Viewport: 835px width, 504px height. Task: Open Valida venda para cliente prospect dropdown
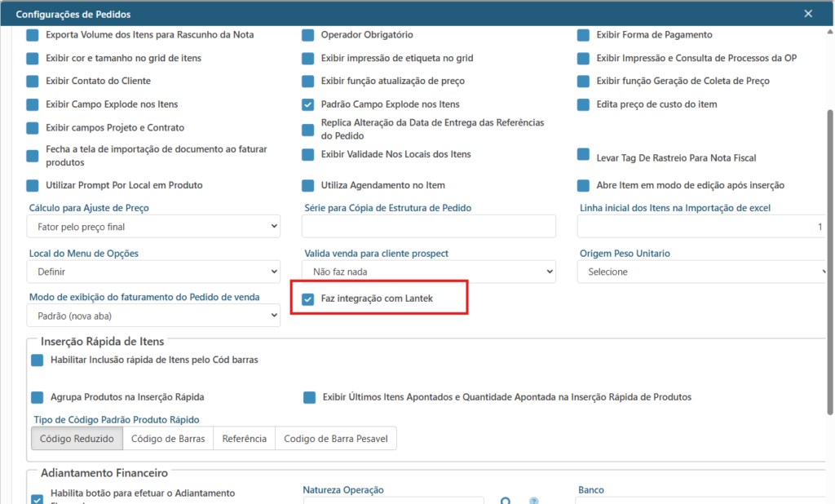[x=428, y=272]
